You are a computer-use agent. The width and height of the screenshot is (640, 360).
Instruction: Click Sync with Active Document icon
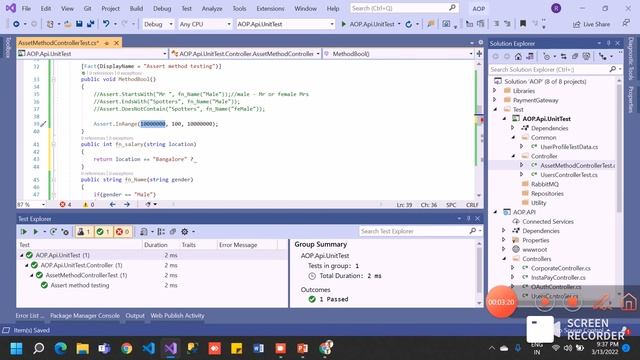pyautogui.click(x=563, y=56)
